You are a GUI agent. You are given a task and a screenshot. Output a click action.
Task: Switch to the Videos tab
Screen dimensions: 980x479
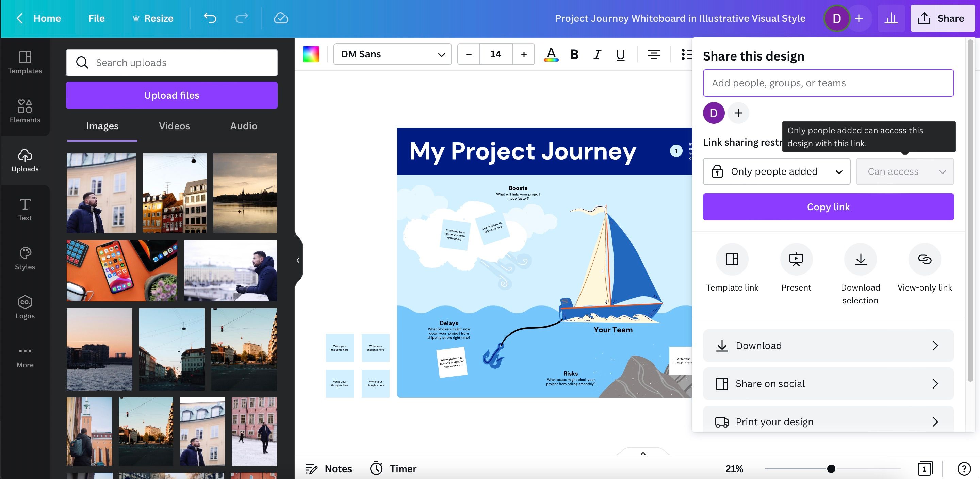point(174,126)
